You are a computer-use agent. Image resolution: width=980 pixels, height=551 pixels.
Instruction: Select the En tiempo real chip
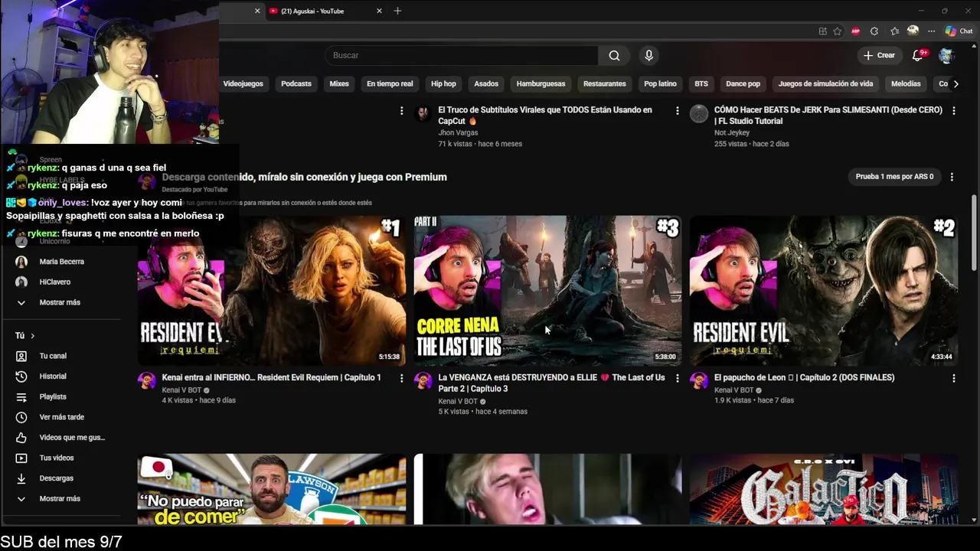(x=390, y=84)
